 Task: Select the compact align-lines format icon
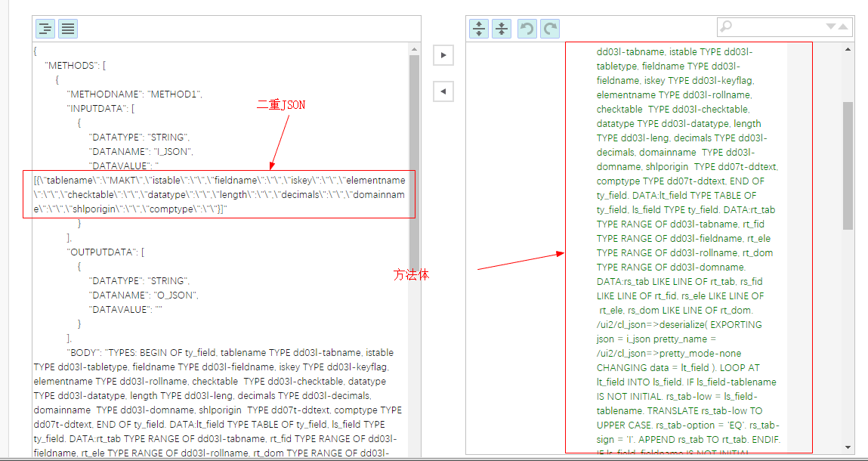[67, 28]
